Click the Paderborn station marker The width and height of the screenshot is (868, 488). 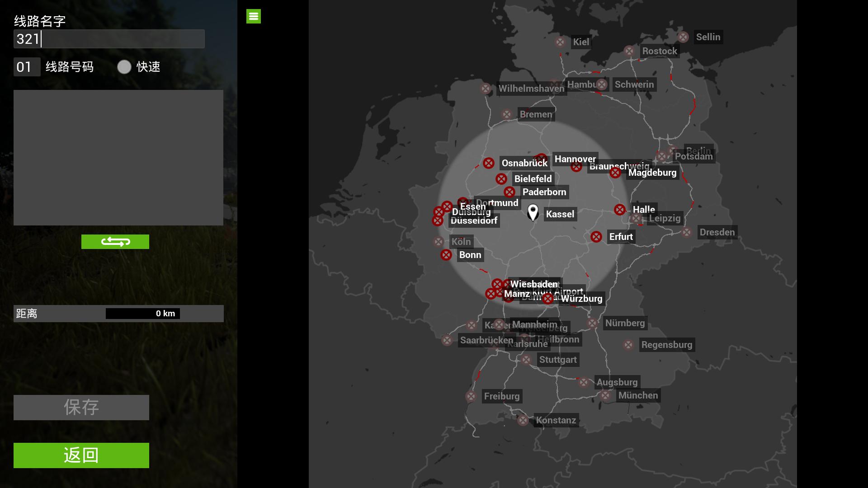[509, 192]
